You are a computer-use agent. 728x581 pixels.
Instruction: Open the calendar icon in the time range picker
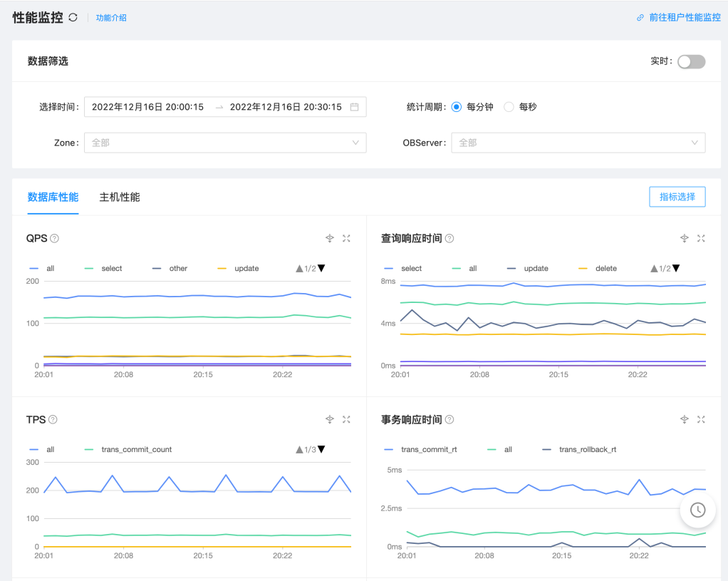tap(354, 107)
